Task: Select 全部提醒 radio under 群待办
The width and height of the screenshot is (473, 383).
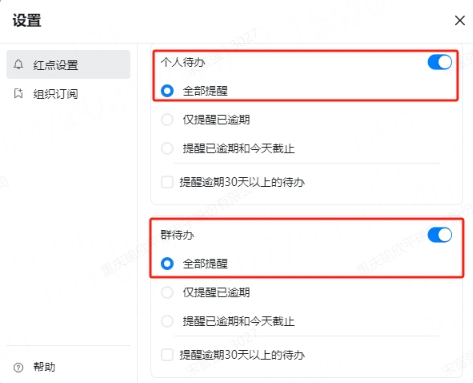Action: coord(167,264)
